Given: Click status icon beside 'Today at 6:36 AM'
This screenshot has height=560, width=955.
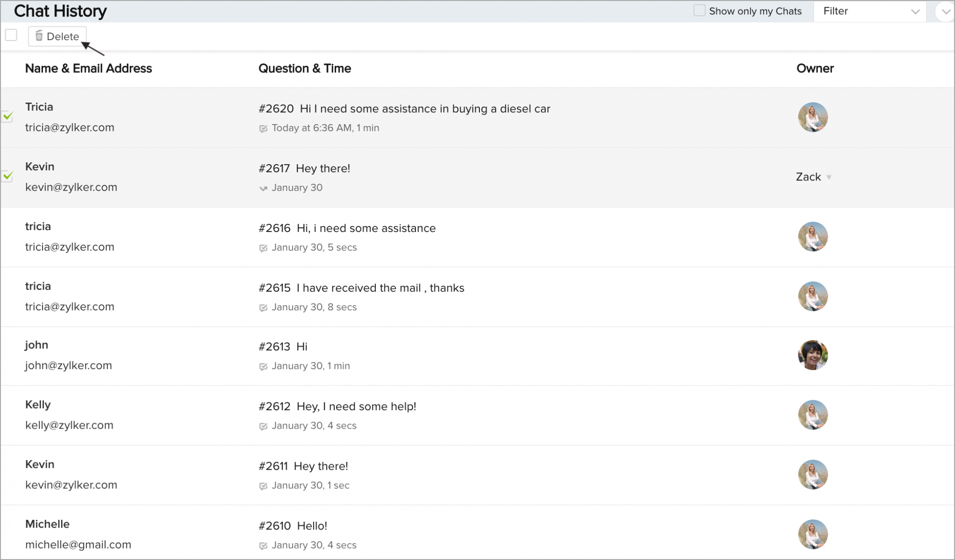Looking at the screenshot, I should [263, 128].
